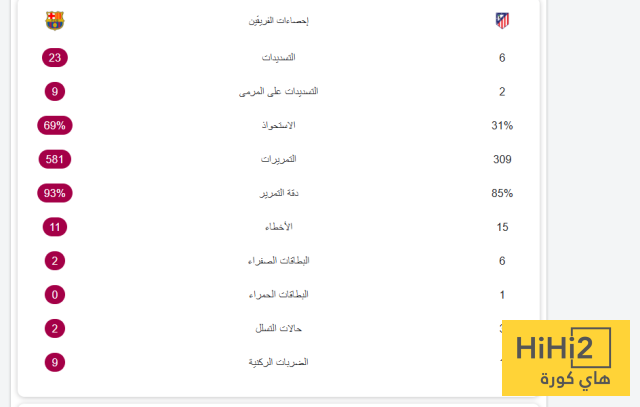
Task: Click the البطاقات الصفراء label
Action: click(x=278, y=261)
